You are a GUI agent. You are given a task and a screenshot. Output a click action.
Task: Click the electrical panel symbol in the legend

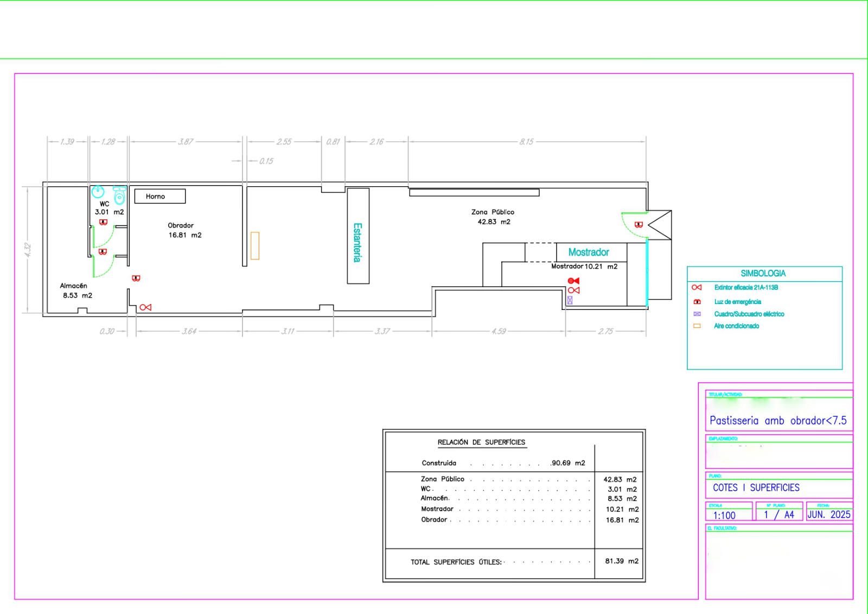[697, 314]
